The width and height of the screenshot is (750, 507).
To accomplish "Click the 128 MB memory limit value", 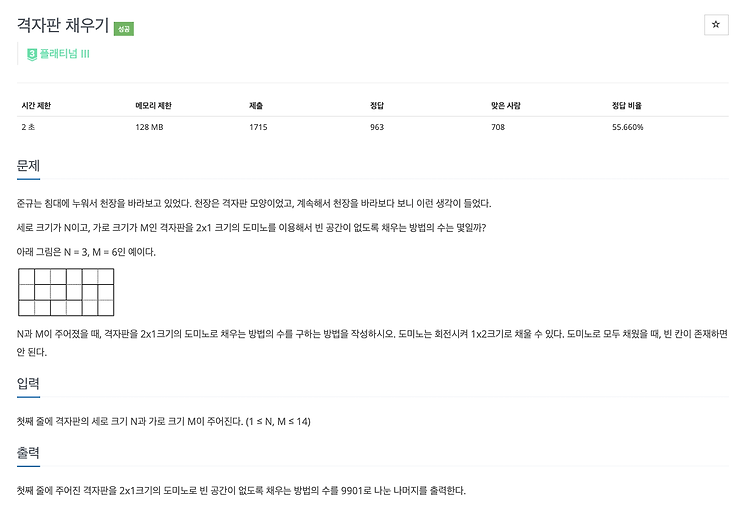I will [149, 127].
